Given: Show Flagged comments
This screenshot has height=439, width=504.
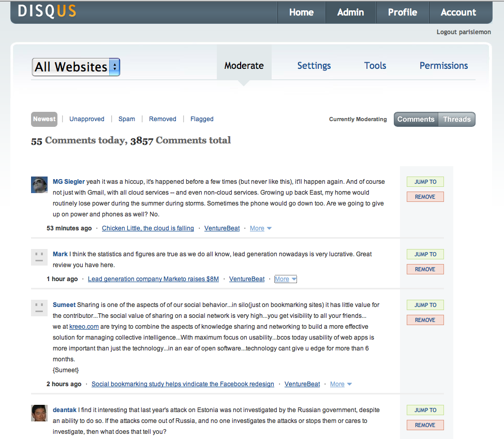Looking at the screenshot, I should point(202,119).
